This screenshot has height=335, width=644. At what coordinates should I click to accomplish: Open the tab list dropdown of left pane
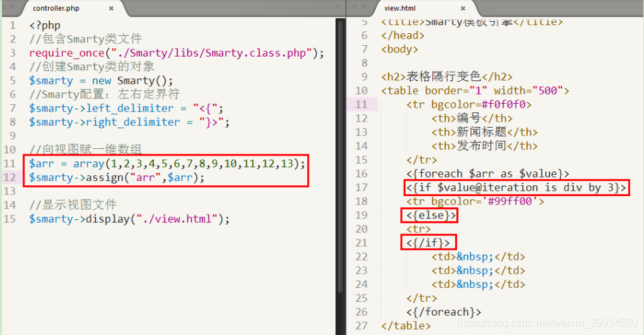[x=338, y=7]
